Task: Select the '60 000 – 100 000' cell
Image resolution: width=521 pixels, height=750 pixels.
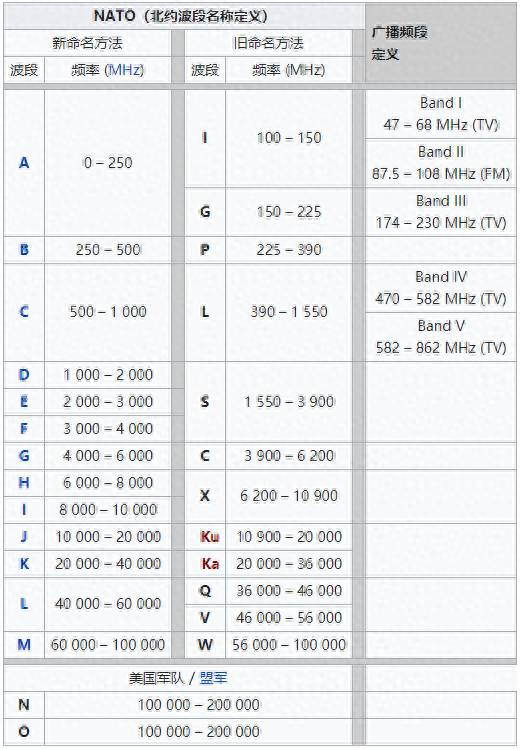Action: pyautogui.click(x=108, y=645)
